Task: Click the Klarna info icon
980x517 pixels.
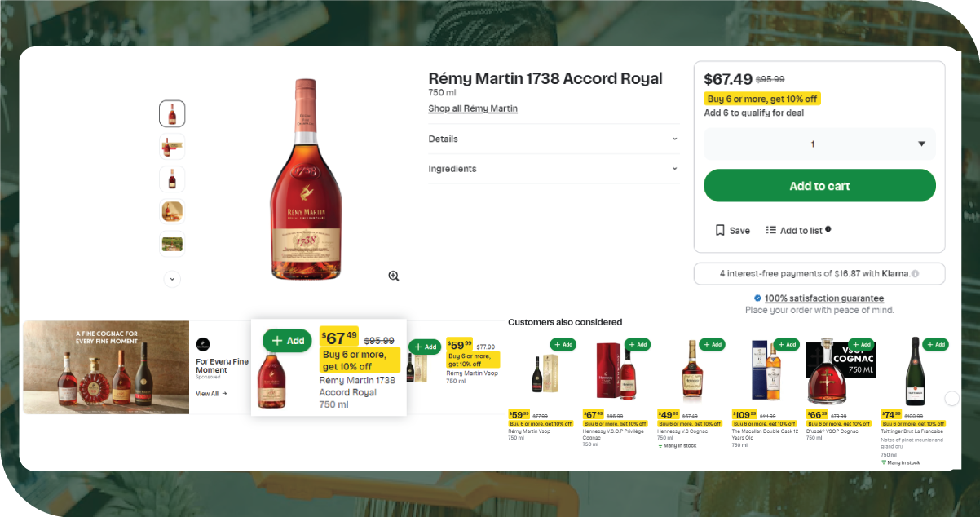Action: click(x=915, y=274)
